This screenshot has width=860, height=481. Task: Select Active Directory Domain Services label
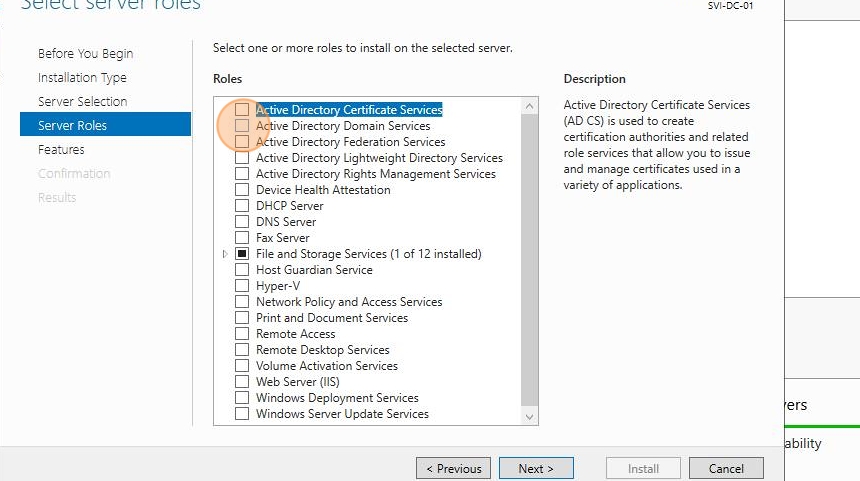(x=343, y=126)
